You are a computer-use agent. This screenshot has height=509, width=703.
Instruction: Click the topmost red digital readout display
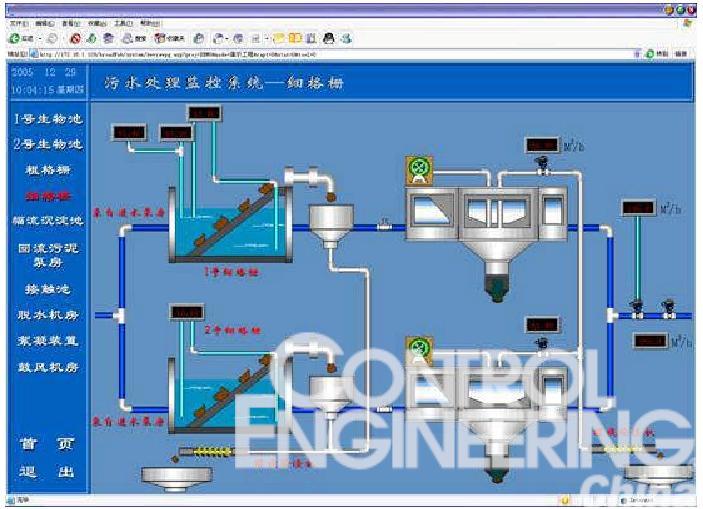[204, 113]
